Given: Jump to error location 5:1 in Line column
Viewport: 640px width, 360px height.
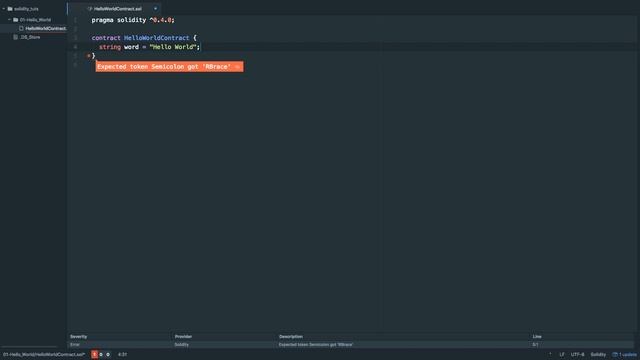Looking at the screenshot, I should [535, 345].
